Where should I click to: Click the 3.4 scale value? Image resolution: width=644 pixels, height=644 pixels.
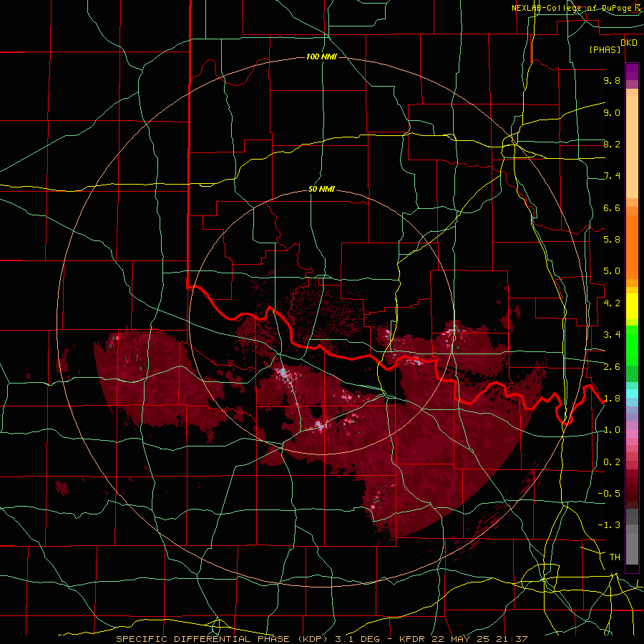coord(612,335)
